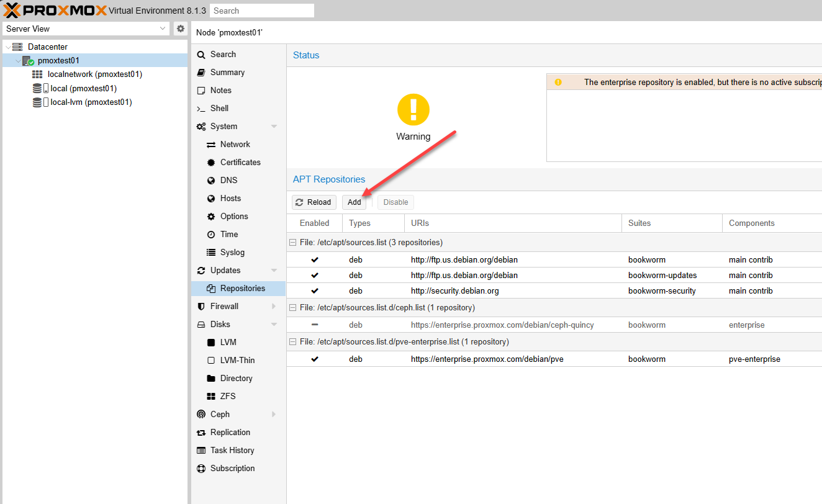Go to the Summary page

point(227,73)
